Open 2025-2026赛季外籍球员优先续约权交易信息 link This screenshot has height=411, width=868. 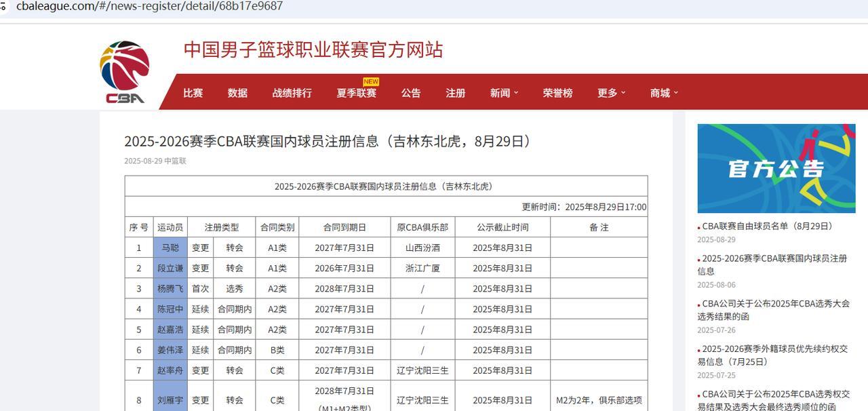click(772, 355)
